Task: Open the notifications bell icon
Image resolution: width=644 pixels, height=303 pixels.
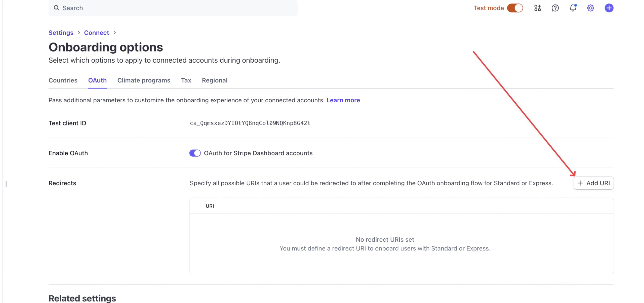Action: point(573,8)
